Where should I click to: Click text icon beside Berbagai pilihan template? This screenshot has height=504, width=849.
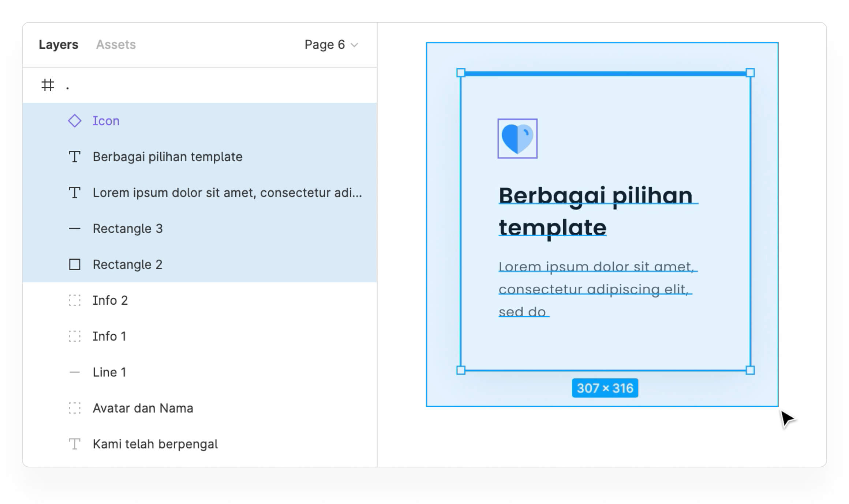point(75,157)
